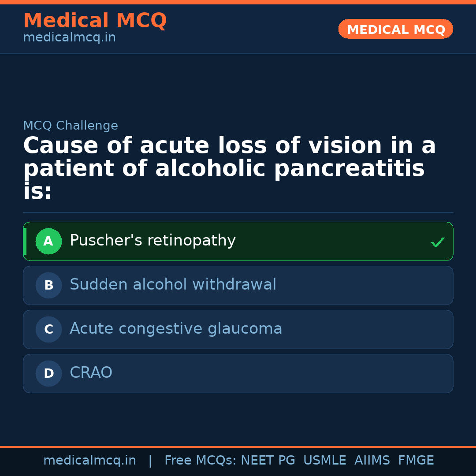The image size is (476, 476).
Task: Click the NEET PG label in footer
Action: click(x=268, y=460)
